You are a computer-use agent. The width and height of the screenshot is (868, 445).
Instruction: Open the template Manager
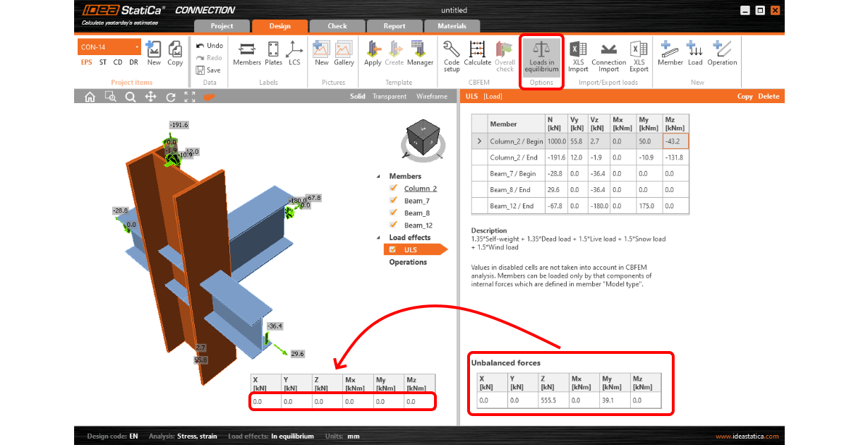click(420, 54)
